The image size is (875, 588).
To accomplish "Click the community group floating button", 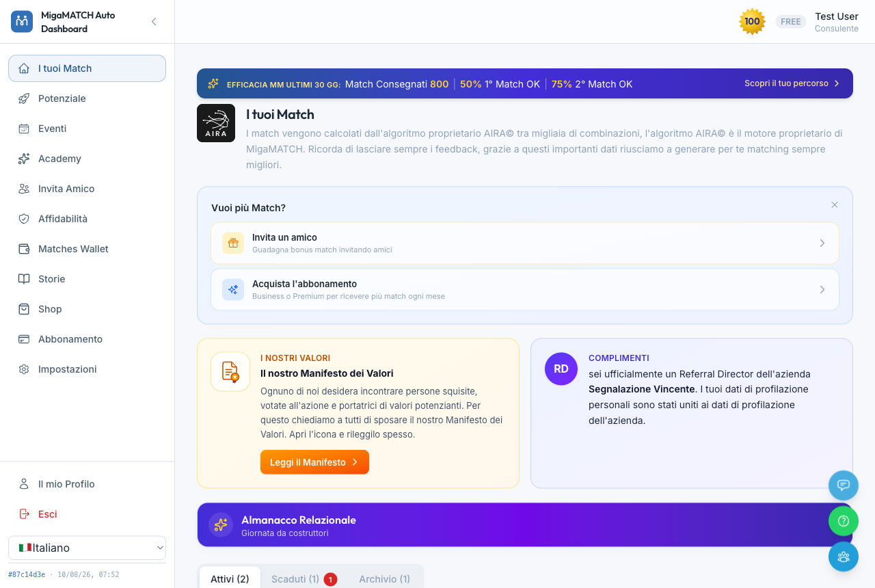I will 844,557.
